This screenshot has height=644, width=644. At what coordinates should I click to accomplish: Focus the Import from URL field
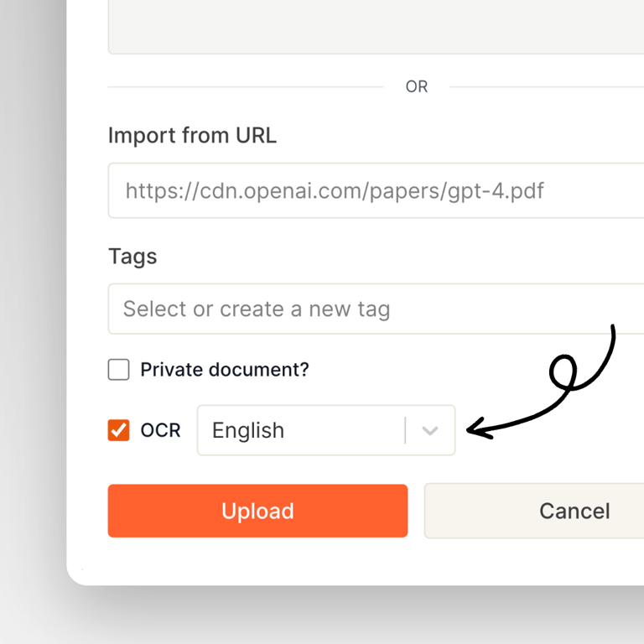point(376,190)
